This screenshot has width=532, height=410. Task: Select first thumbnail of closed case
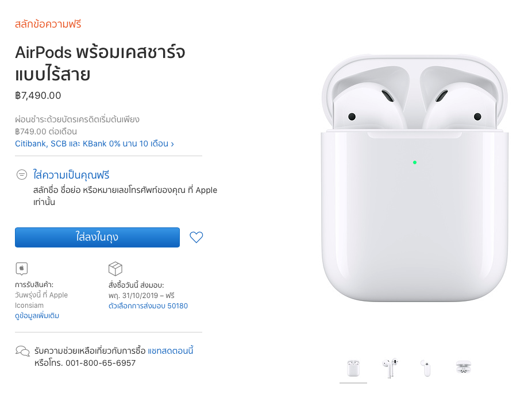(353, 369)
